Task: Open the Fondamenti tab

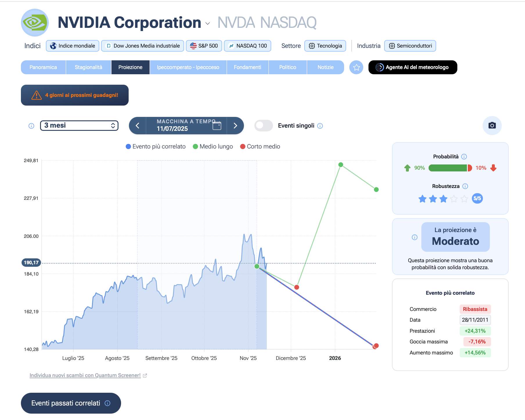Action: point(247,67)
